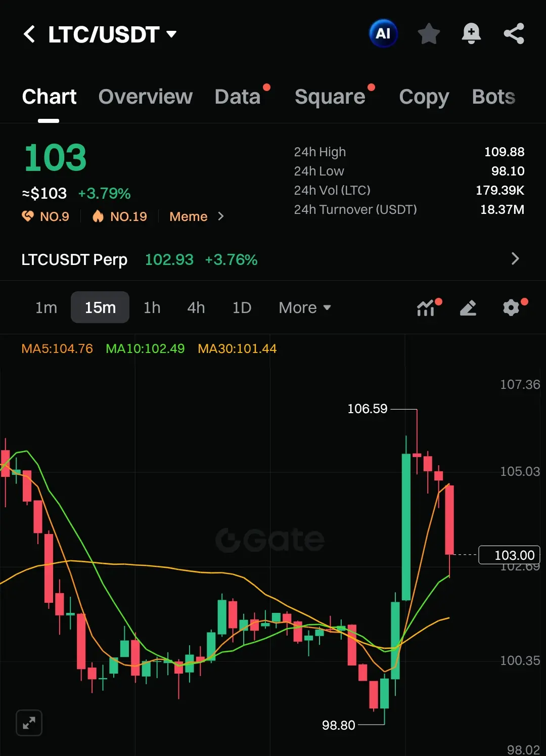Tap the 98.80 low price label
The width and height of the screenshot is (546, 756).
[339, 725]
